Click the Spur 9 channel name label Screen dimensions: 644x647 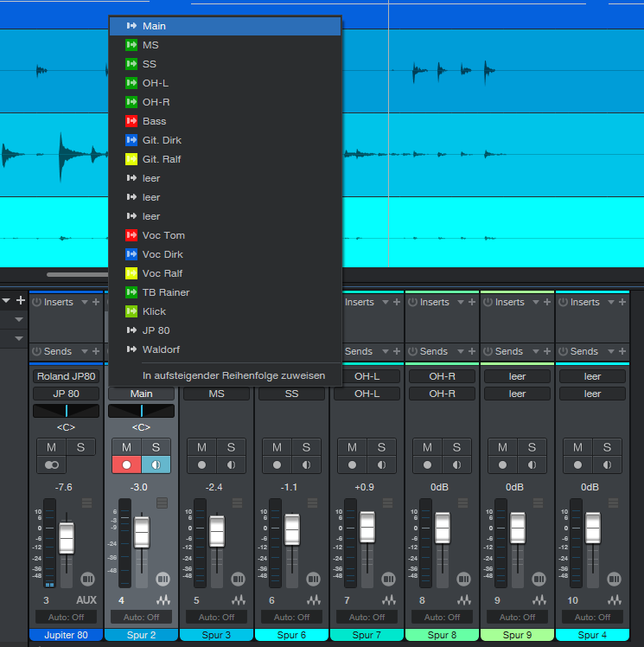point(517,635)
